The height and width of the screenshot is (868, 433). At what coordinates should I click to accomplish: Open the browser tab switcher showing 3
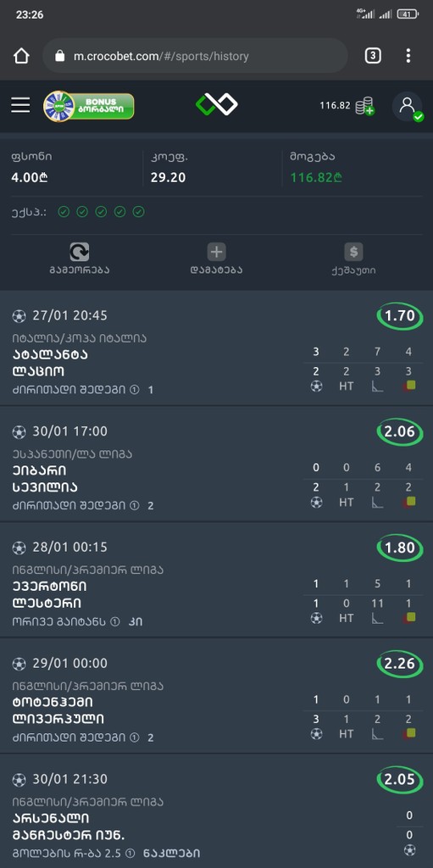373,56
